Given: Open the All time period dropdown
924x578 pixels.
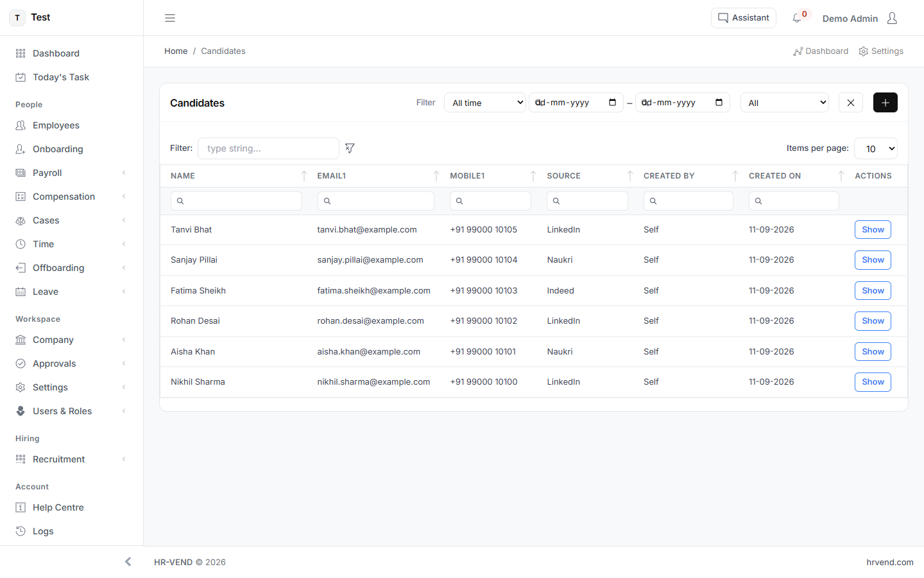Looking at the screenshot, I should coord(485,103).
